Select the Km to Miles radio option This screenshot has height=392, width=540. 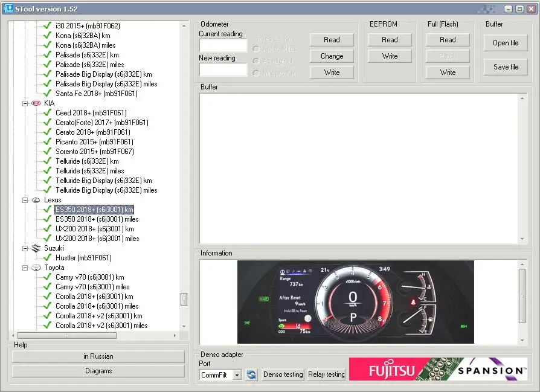pos(256,49)
